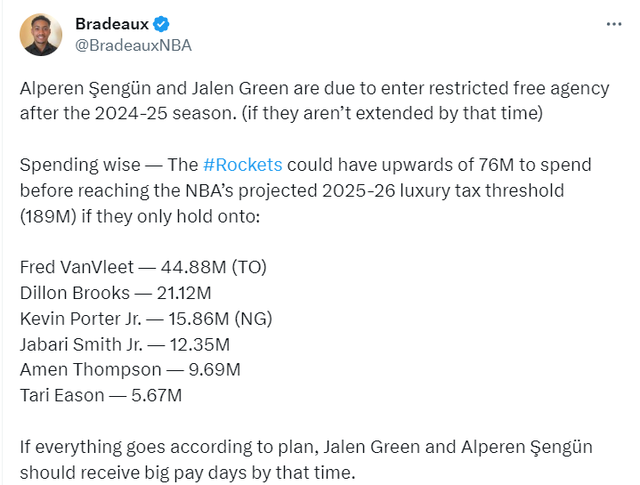Open the @BradeauxNBA handle link
Screen dimensions: 640x485
133,45
